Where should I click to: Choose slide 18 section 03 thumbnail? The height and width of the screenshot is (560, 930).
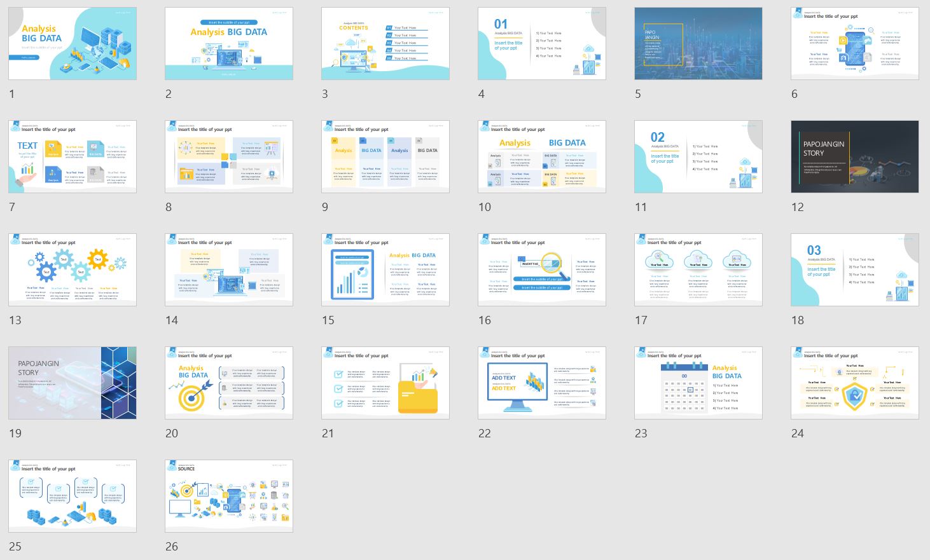855,270
